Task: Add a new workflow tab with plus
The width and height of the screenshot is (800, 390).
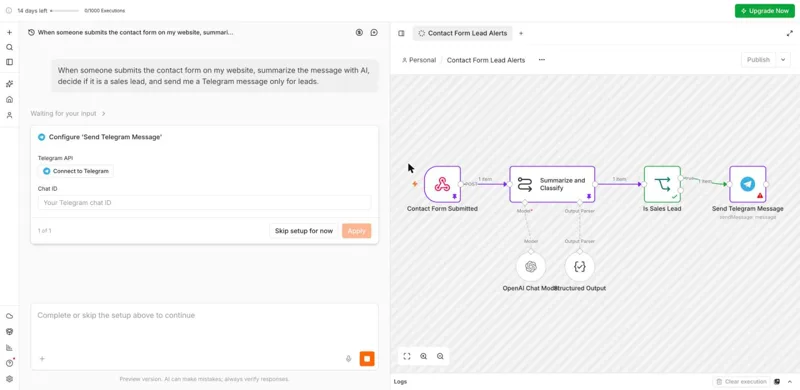Action: click(x=521, y=33)
